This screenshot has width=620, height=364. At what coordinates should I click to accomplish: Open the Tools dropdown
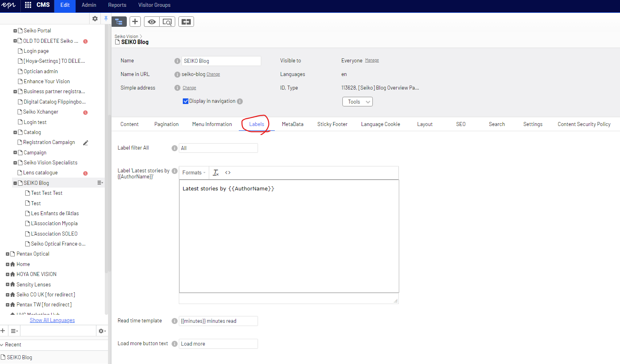click(x=357, y=102)
